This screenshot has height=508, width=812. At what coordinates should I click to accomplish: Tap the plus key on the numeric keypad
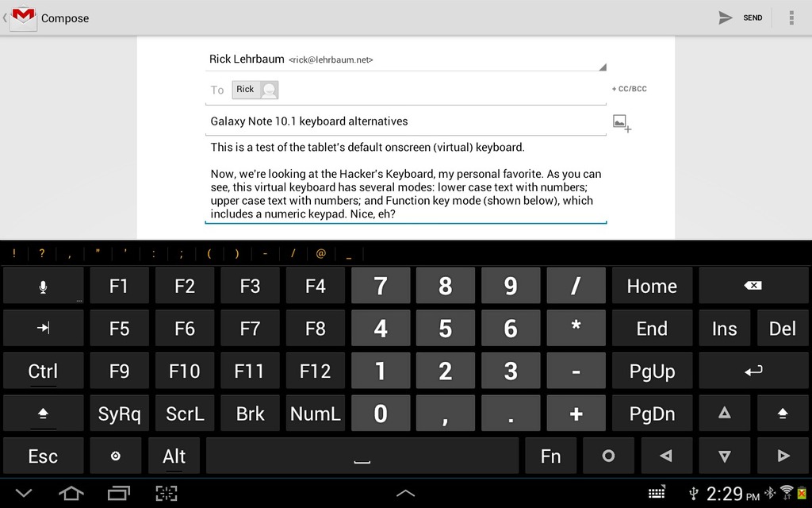pos(576,413)
